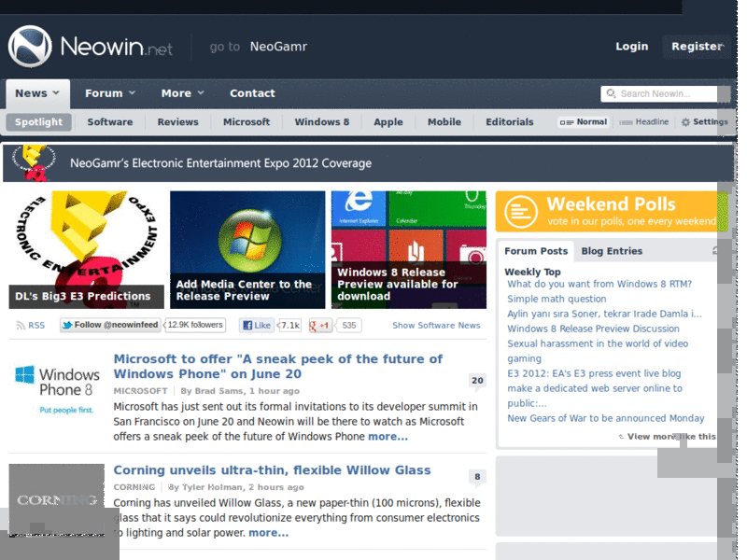The width and height of the screenshot is (747, 560).
Task: Open 'What do you want from Windows 8 RTM?'
Action: click(x=599, y=284)
